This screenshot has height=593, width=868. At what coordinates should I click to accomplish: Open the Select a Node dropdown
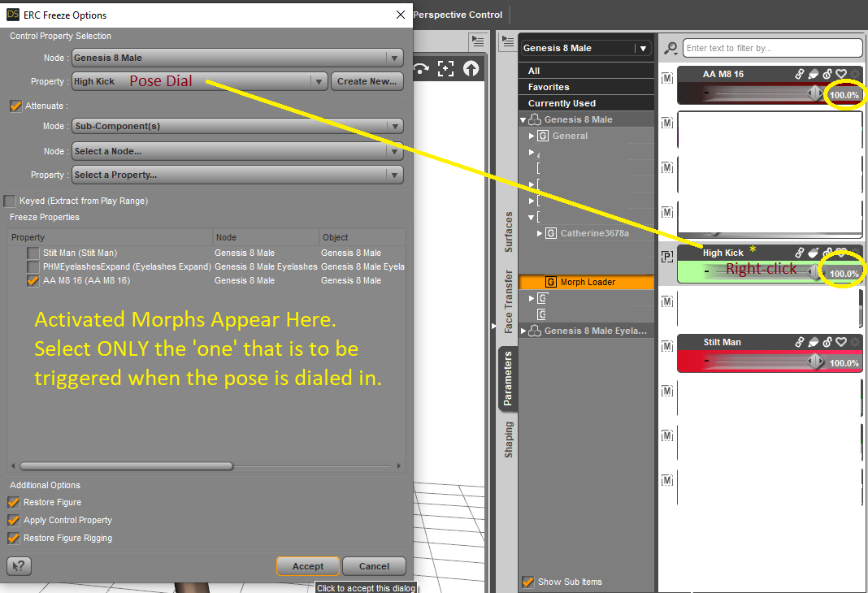[x=237, y=151]
